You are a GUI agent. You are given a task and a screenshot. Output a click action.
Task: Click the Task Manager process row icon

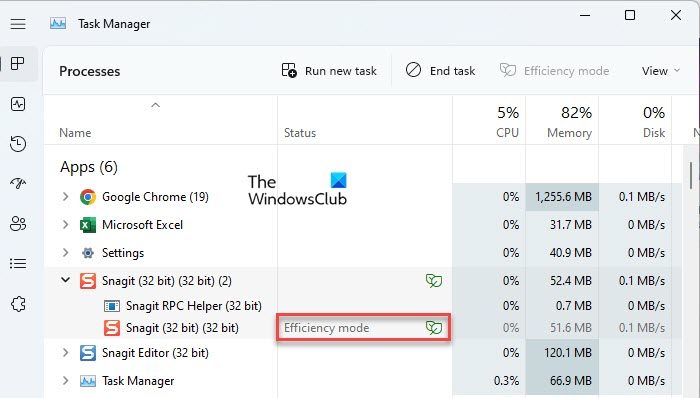pos(88,381)
